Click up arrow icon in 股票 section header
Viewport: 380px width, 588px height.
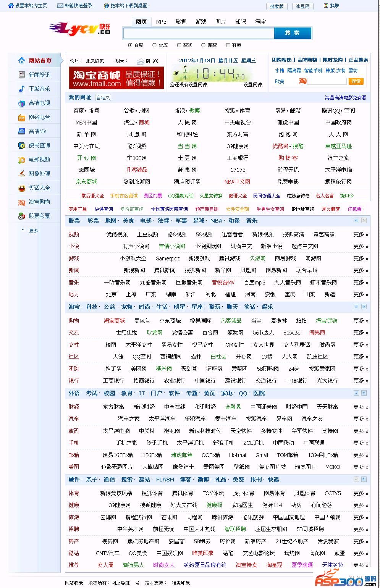(364, 220)
